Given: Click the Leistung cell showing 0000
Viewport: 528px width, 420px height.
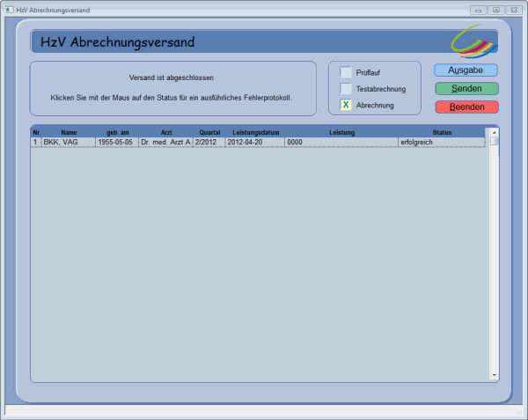Looking at the screenshot, I should [341, 142].
